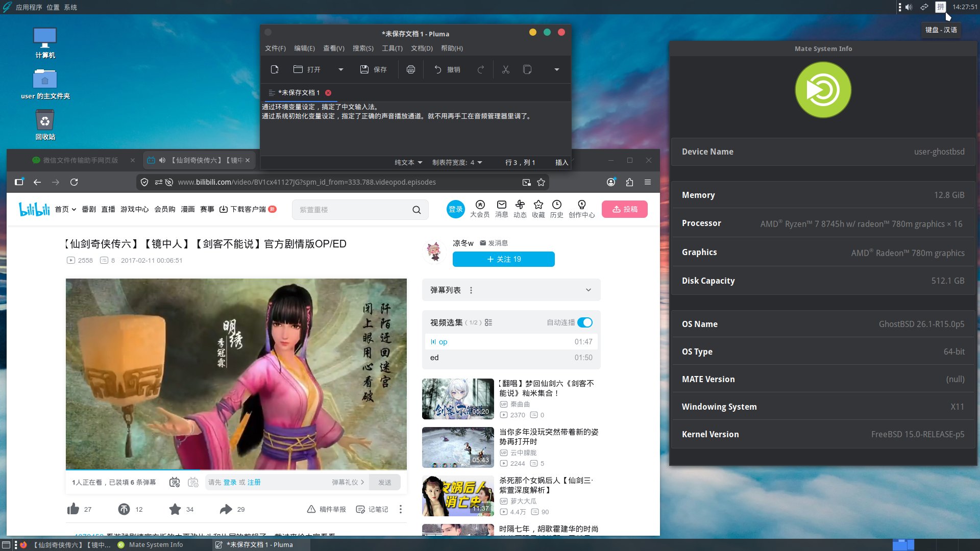Bookmark the page with the star icon
The image size is (980, 551).
click(541, 182)
